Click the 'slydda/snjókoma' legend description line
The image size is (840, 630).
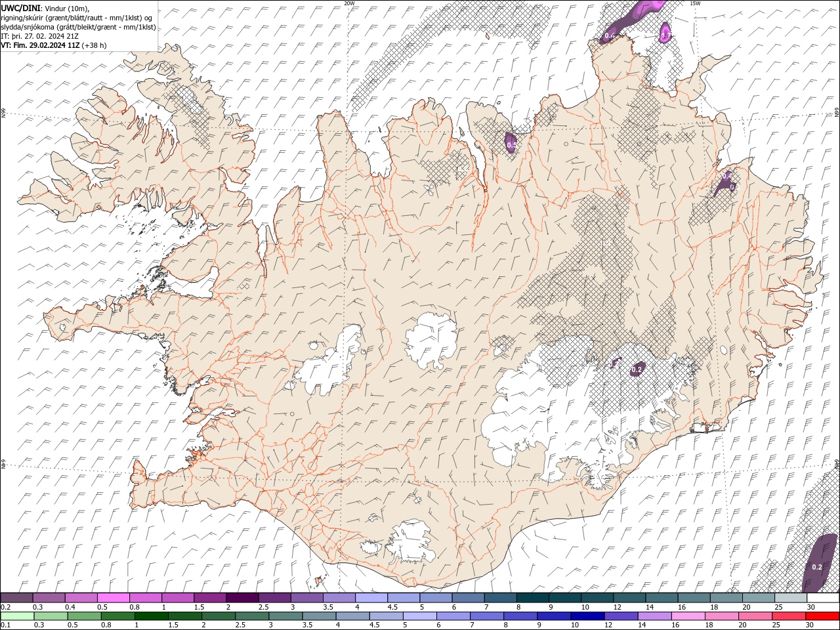pos(78,27)
